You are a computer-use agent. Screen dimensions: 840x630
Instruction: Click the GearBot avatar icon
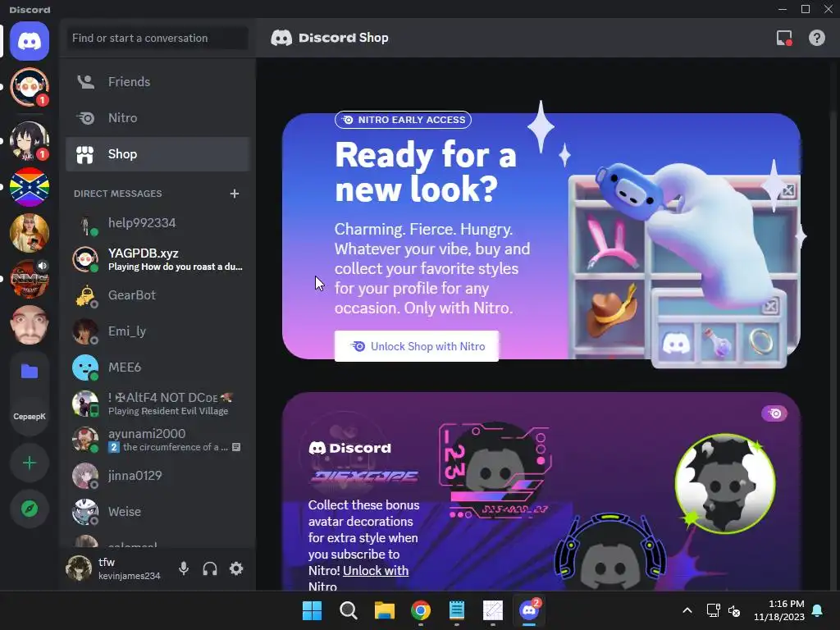(85, 295)
